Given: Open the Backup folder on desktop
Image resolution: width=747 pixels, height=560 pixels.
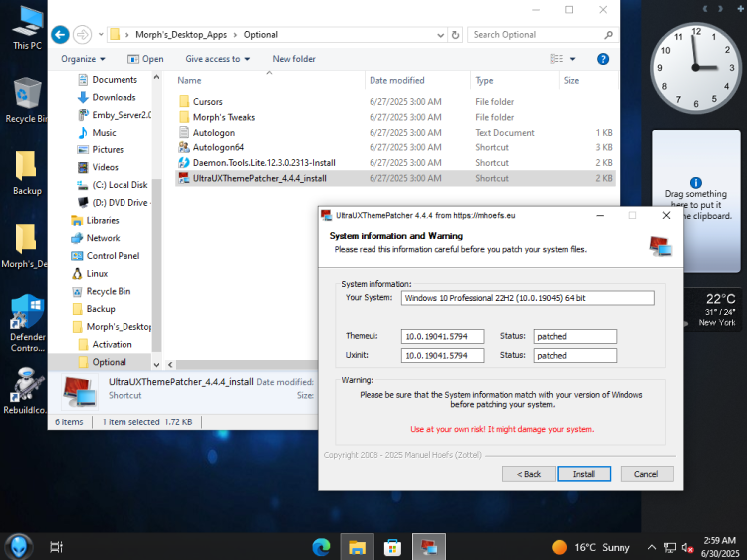Looking at the screenshot, I should (x=27, y=173).
